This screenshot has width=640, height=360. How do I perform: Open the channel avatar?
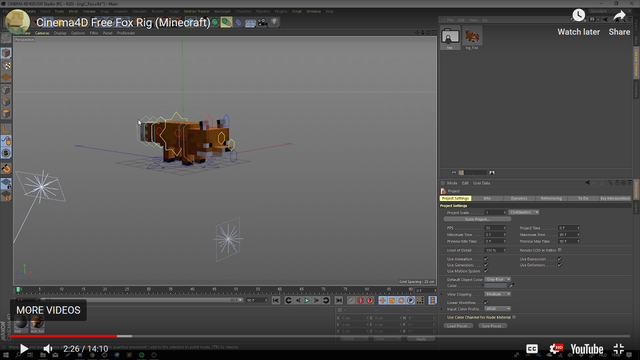(x=17, y=22)
